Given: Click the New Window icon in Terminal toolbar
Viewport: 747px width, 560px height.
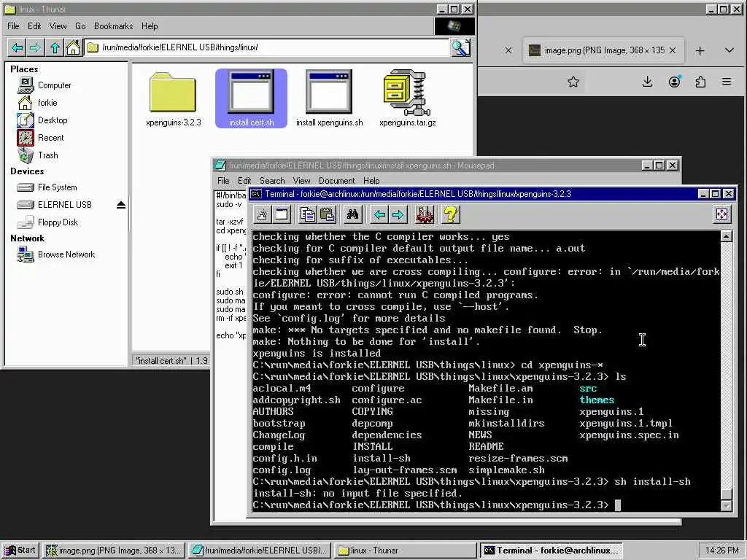Looking at the screenshot, I should coord(282,215).
